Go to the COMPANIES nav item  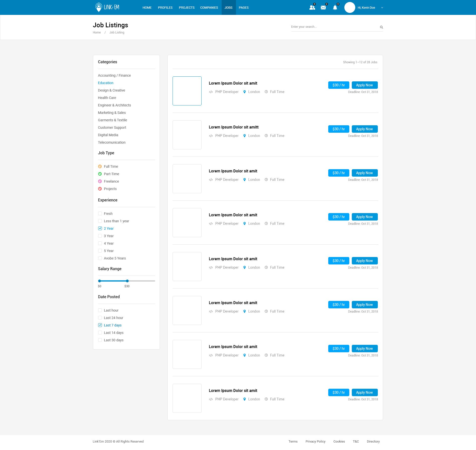[209, 8]
